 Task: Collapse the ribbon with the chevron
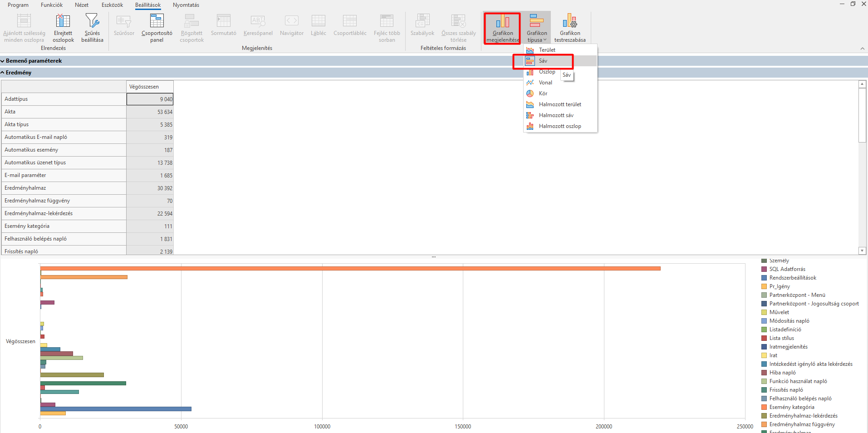tap(862, 49)
